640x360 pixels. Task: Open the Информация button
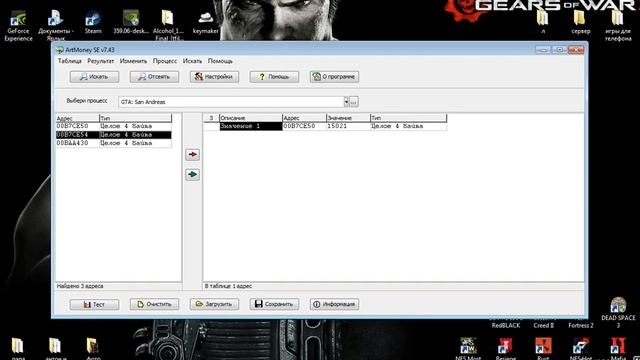[x=334, y=304]
